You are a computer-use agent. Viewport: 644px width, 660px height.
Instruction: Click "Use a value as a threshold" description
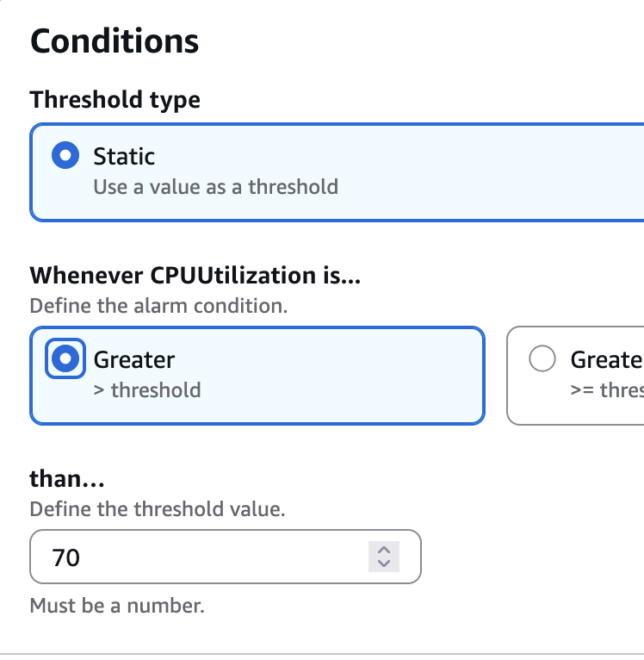[x=215, y=186]
